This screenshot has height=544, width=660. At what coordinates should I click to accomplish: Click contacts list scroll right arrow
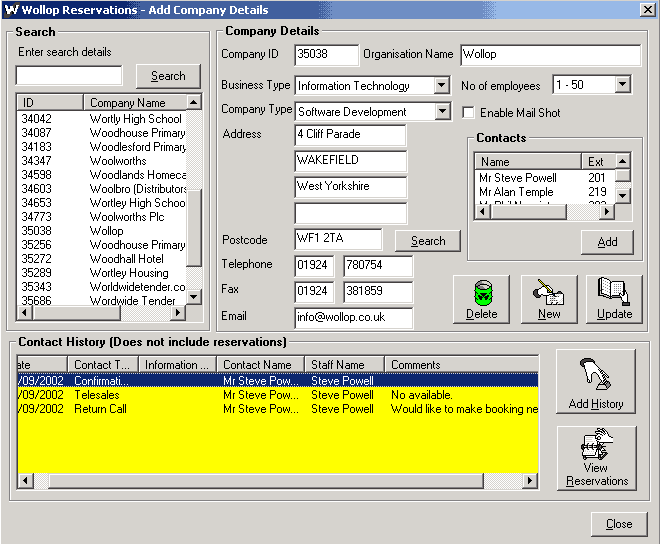pos(607,212)
